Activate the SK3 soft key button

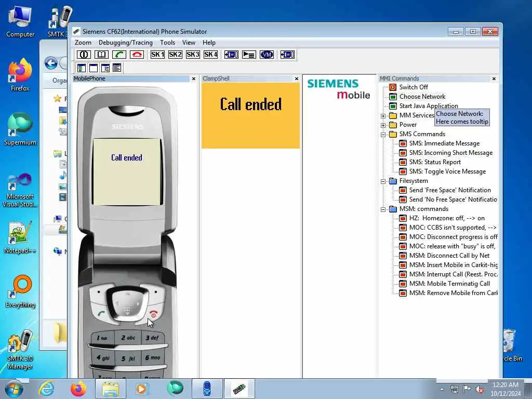click(193, 55)
